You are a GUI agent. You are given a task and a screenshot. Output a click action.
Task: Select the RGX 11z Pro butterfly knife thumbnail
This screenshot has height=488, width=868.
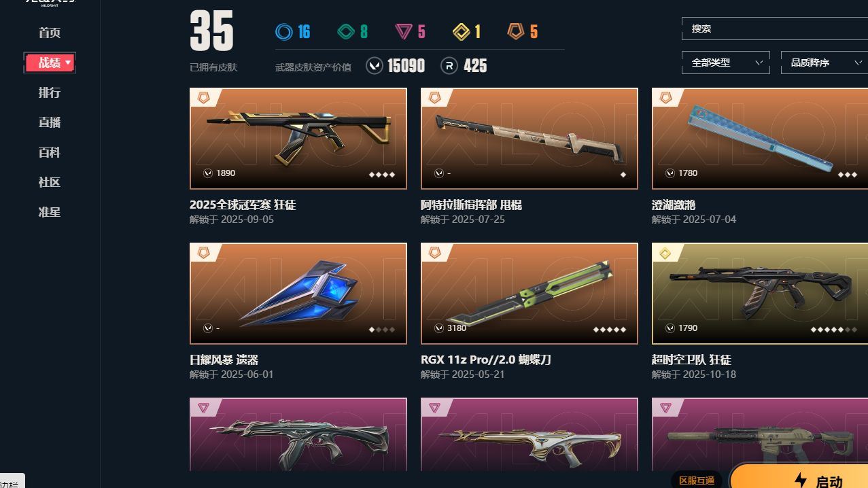[530, 294]
